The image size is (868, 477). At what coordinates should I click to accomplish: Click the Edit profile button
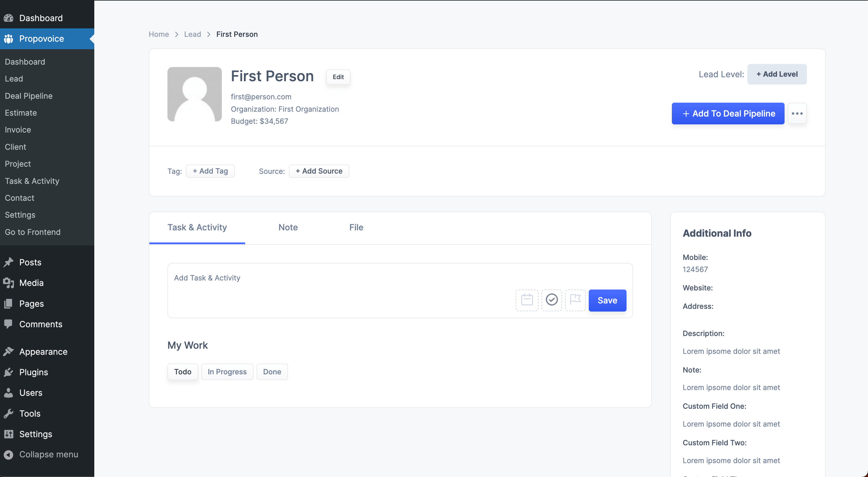click(338, 76)
